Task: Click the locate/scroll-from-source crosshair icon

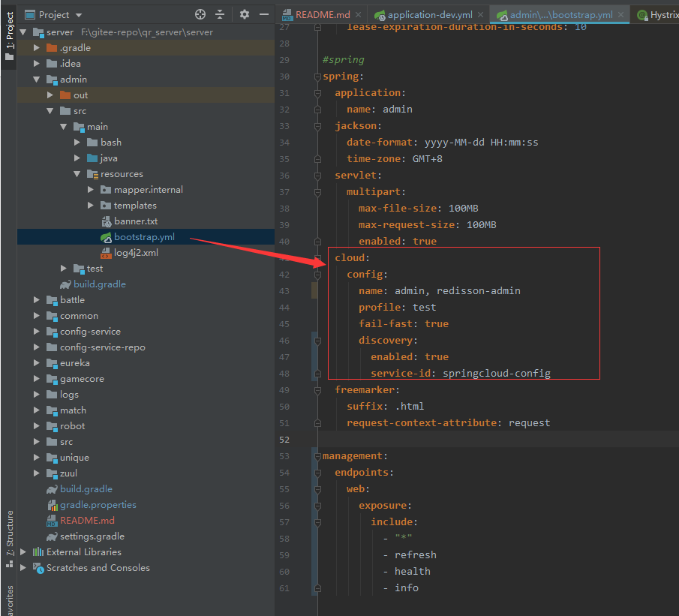Action: tap(200, 15)
